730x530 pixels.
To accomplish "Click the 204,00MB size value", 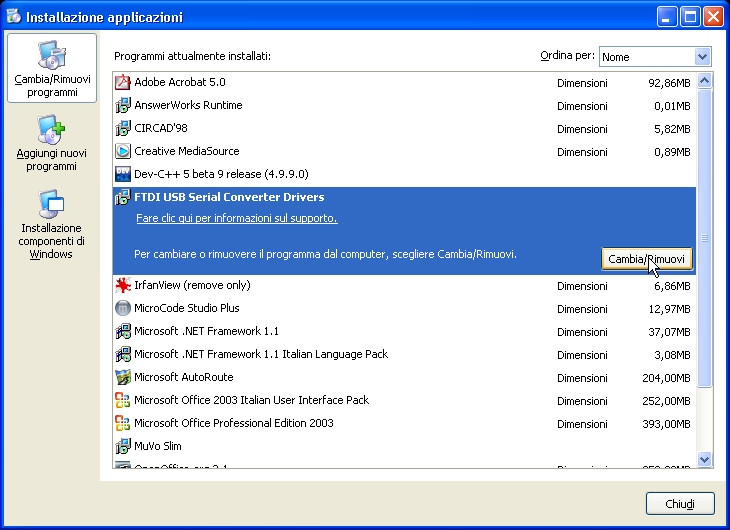I will click(666, 378).
